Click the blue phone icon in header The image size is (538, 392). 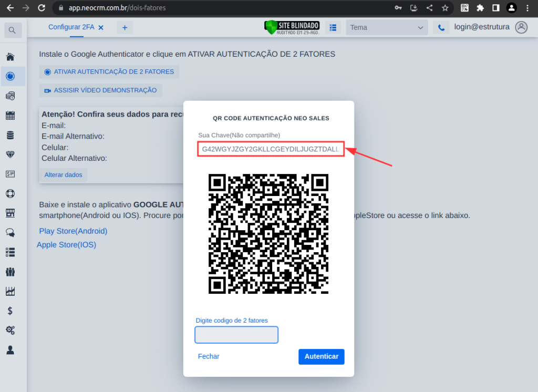[x=441, y=28]
